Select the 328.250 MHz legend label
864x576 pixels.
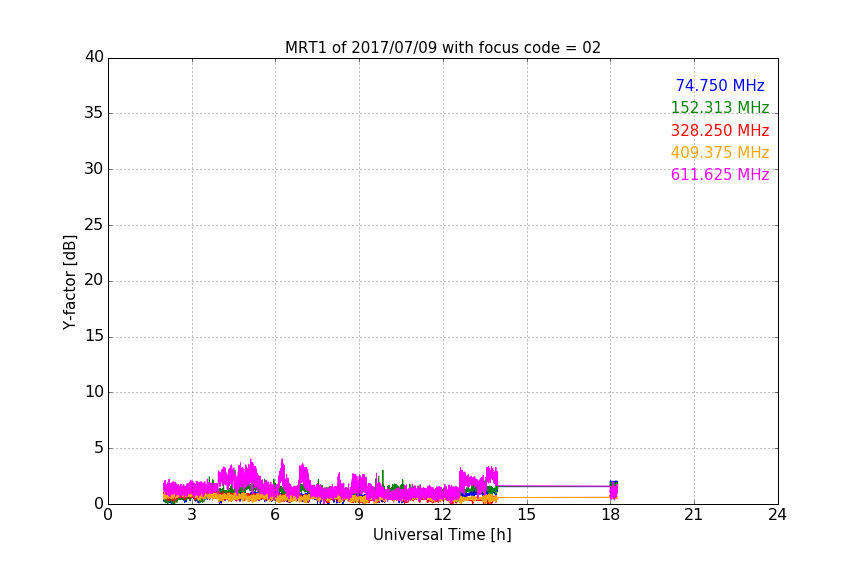click(720, 130)
